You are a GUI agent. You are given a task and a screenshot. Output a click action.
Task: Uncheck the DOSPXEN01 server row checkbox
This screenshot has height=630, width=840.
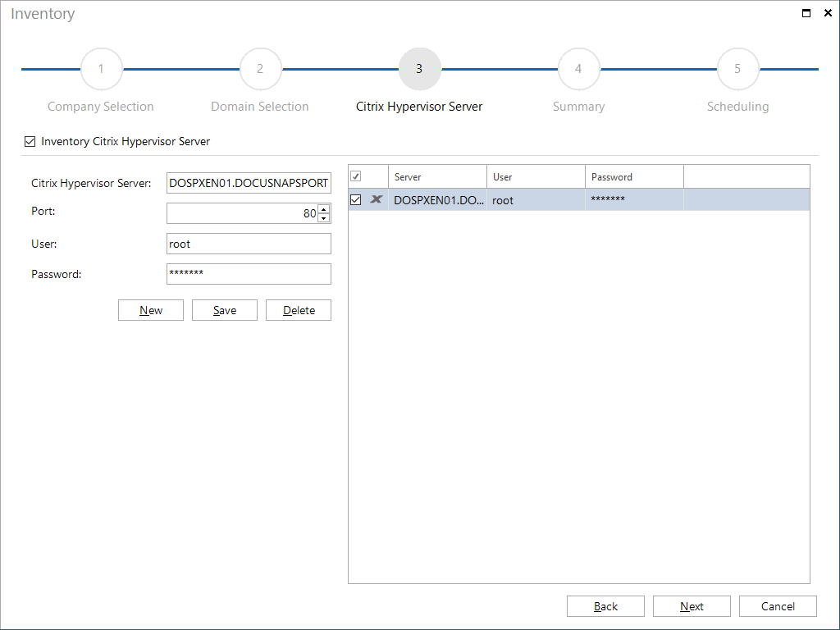click(356, 200)
